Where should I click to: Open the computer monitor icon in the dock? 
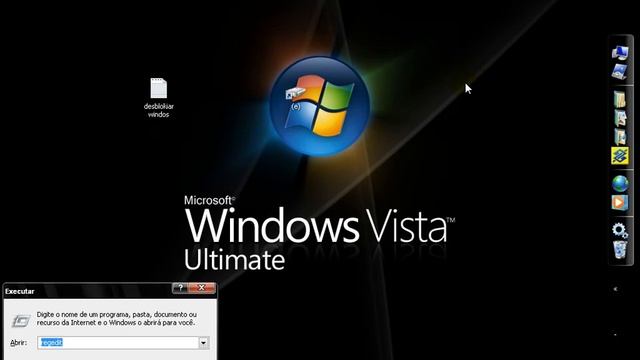point(620,53)
